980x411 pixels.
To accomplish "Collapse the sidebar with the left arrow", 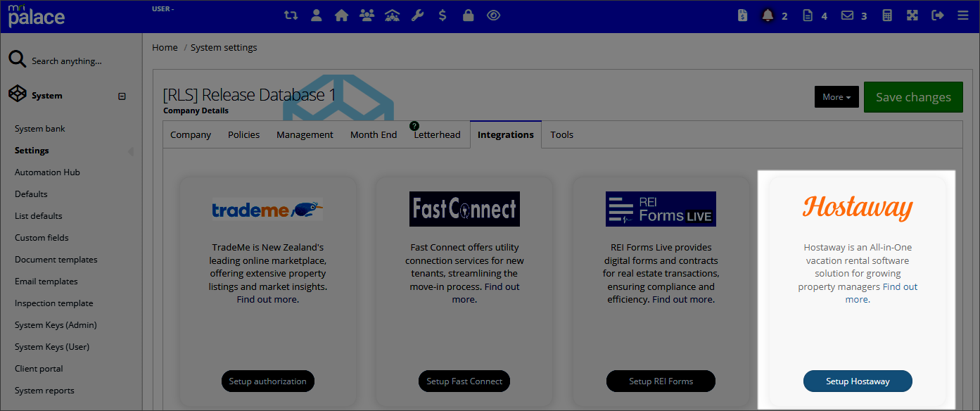I will (x=131, y=151).
